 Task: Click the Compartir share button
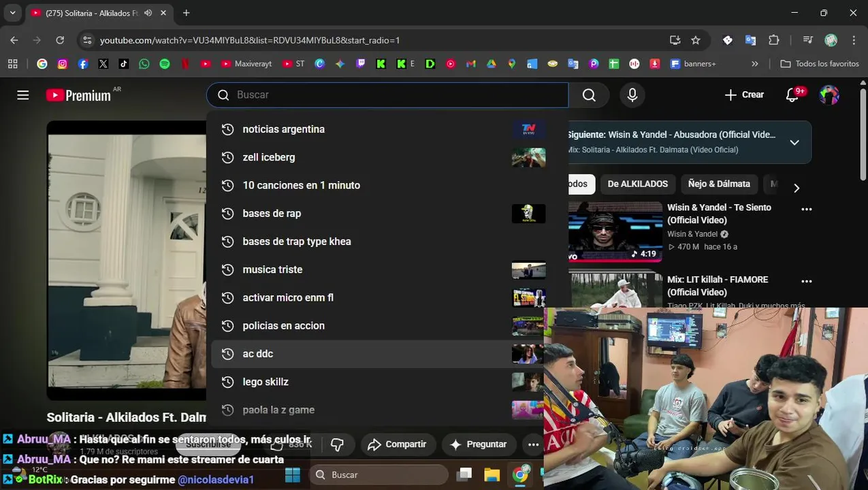[x=397, y=444]
